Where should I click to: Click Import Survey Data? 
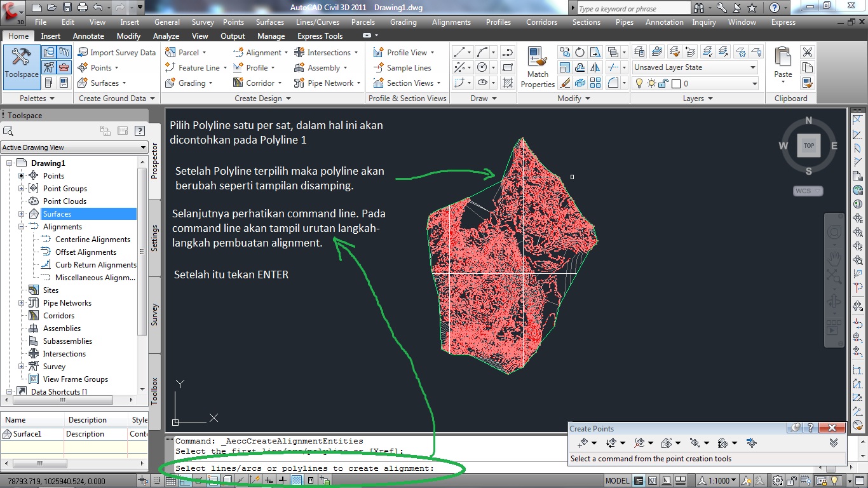tap(116, 53)
